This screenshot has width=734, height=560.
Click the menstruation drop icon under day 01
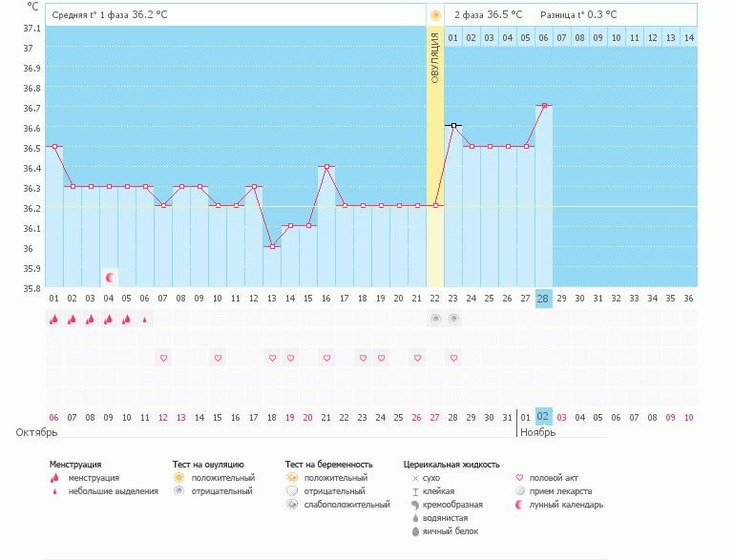pos(54,320)
